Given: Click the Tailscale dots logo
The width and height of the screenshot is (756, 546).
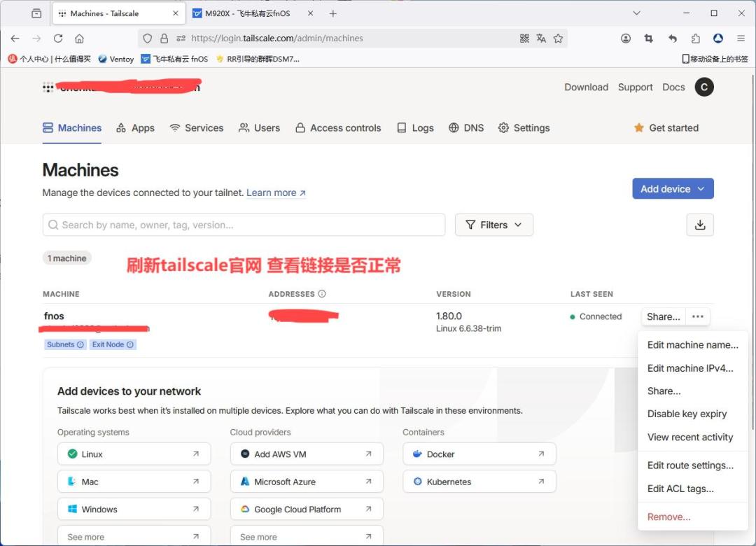Looking at the screenshot, I should coord(48,87).
